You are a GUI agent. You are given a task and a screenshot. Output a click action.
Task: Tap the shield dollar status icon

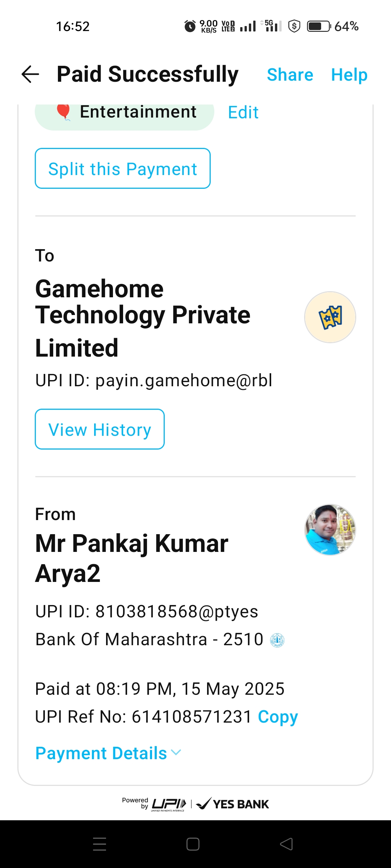coord(294,26)
